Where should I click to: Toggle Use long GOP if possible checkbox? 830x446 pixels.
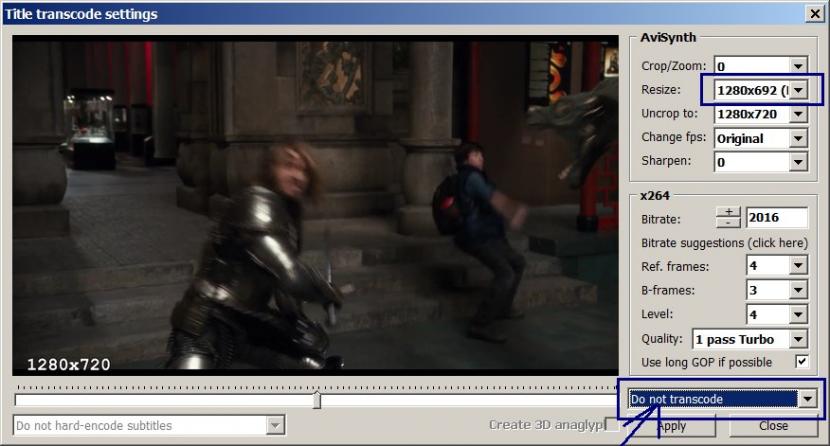(801, 362)
